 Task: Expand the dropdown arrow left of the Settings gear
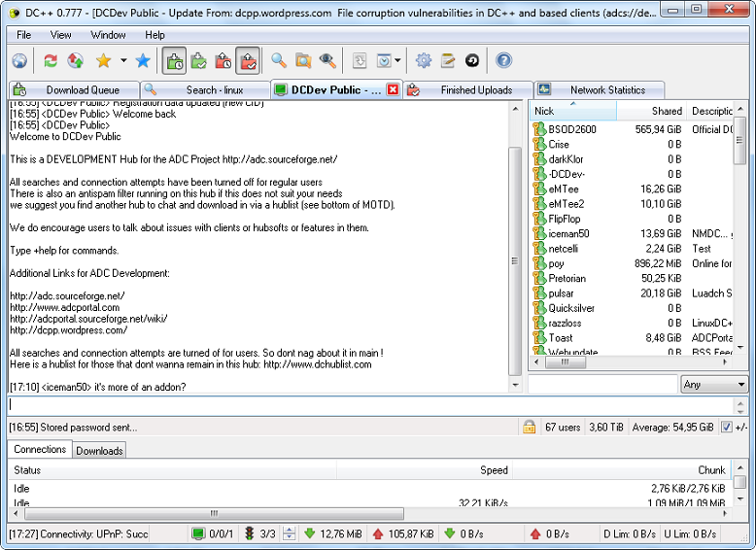397,61
